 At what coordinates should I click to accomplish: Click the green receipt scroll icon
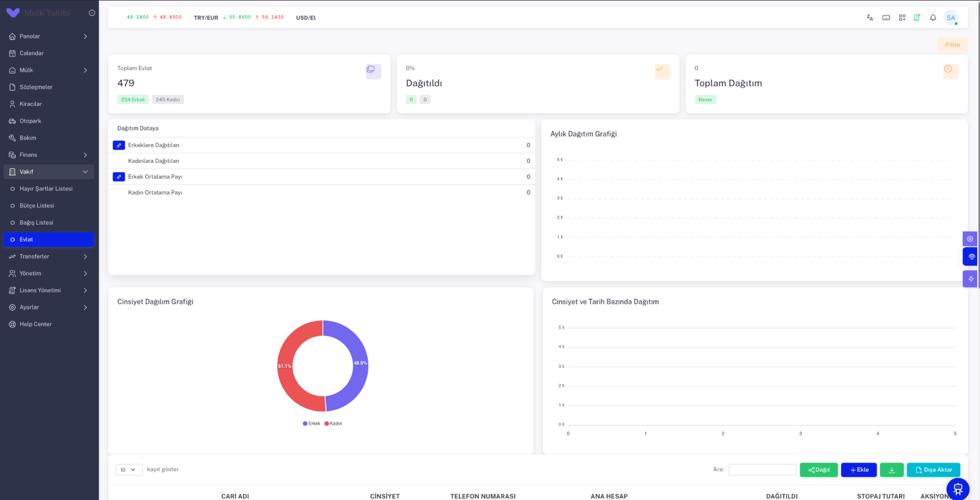917,18
